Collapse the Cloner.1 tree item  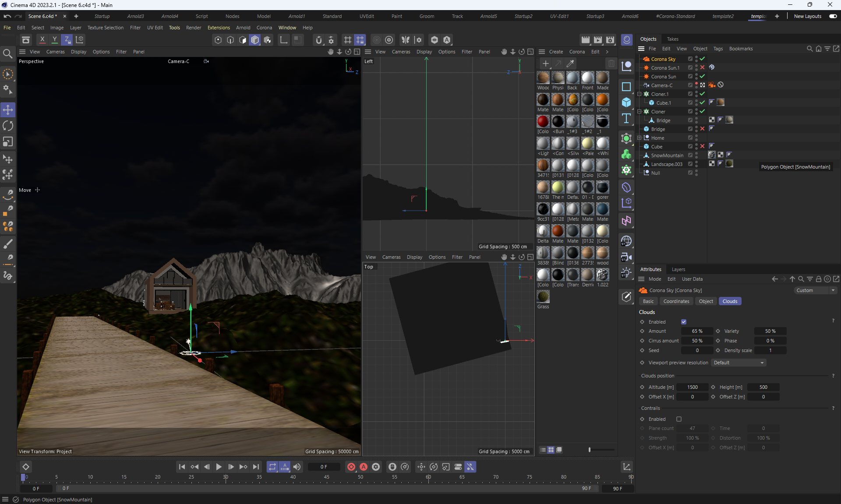click(x=640, y=94)
